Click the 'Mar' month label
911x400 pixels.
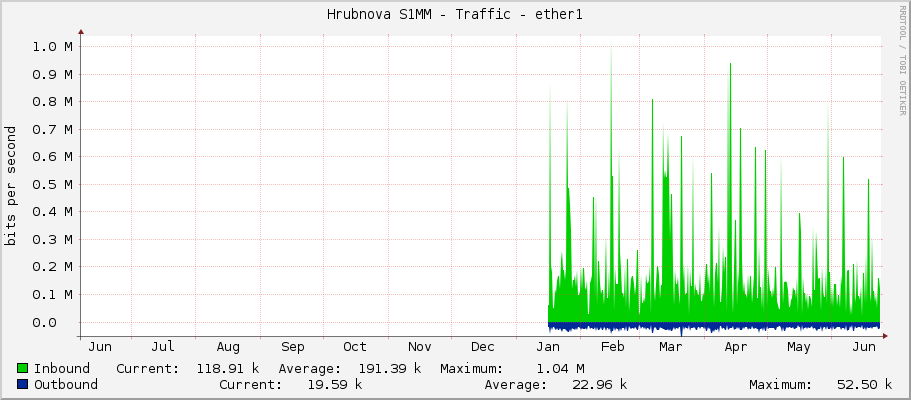[670, 347]
